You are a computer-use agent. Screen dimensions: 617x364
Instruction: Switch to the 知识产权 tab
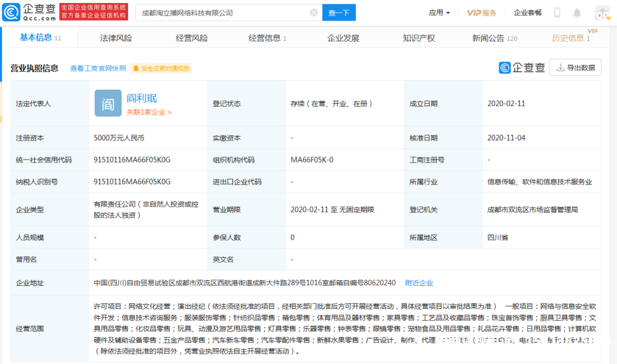pyautogui.click(x=418, y=38)
